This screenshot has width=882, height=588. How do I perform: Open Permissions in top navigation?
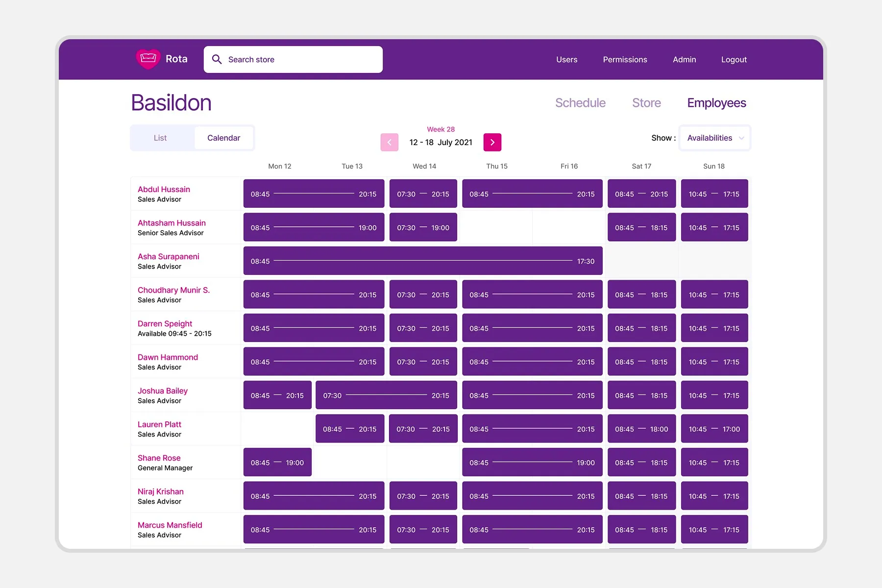625,59
